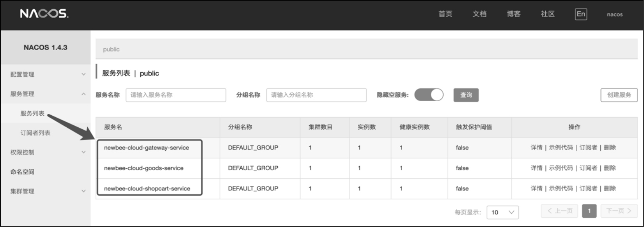
Task: Click the 创建服务 button
Action: point(619,95)
